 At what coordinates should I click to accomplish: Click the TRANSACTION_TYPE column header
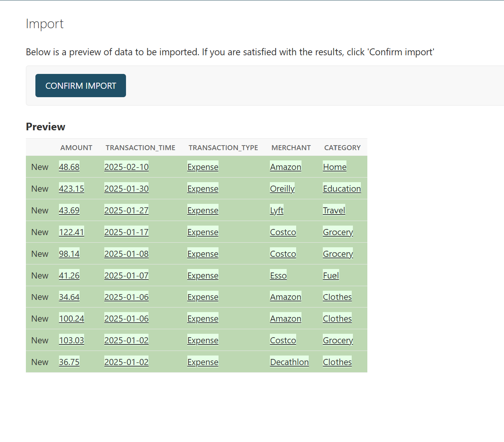(x=223, y=148)
